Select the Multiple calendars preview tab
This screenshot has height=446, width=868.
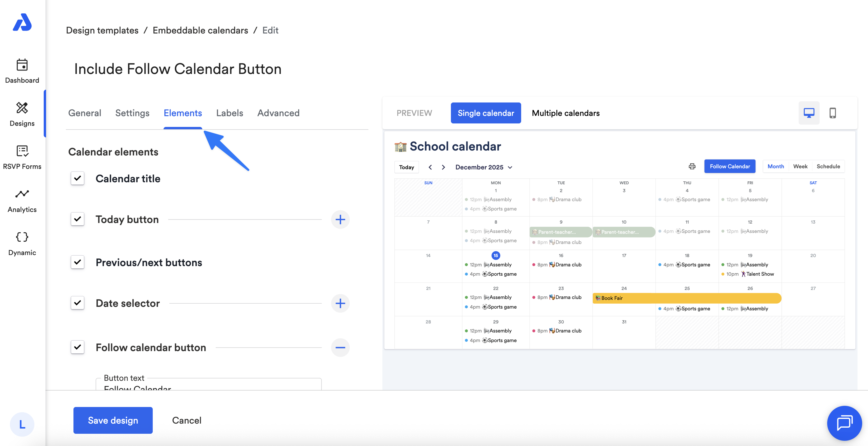pos(565,113)
